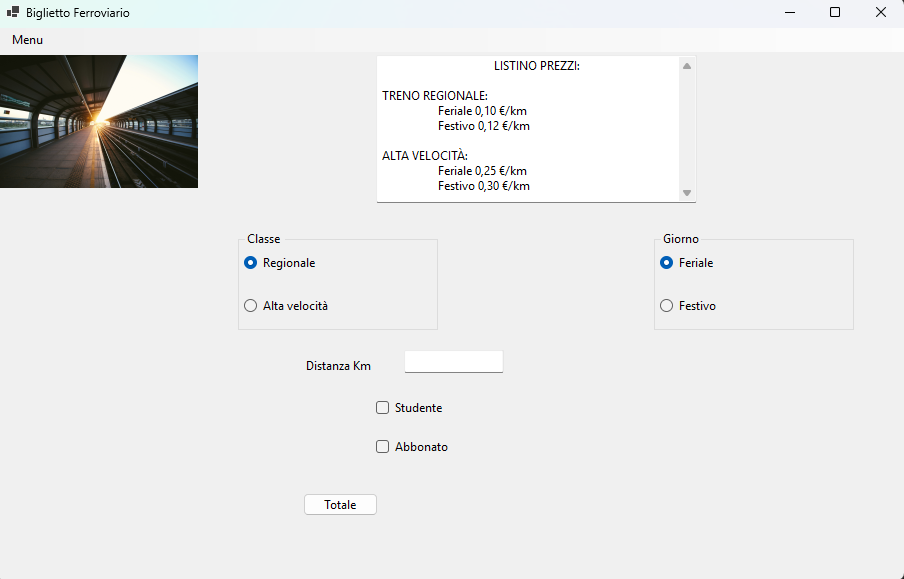The image size is (904, 579).
Task: Select the Regionale radio button
Action: pyautogui.click(x=280, y=263)
